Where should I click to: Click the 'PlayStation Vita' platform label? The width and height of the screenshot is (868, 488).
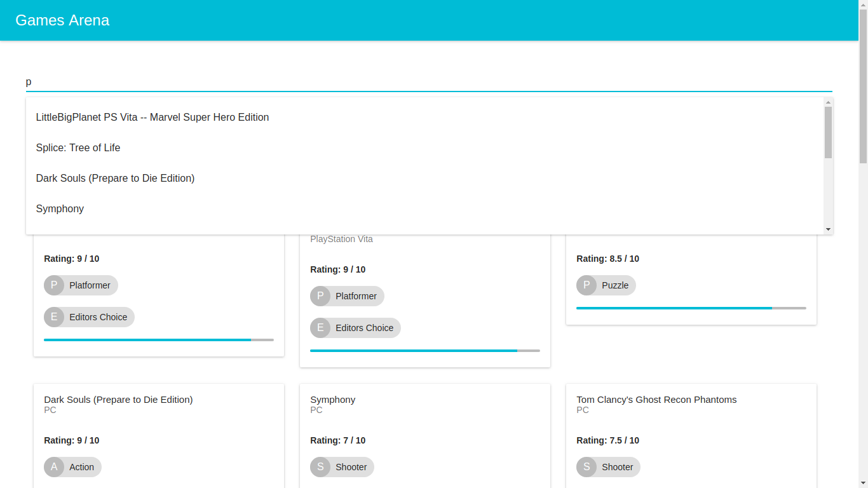coord(341,240)
